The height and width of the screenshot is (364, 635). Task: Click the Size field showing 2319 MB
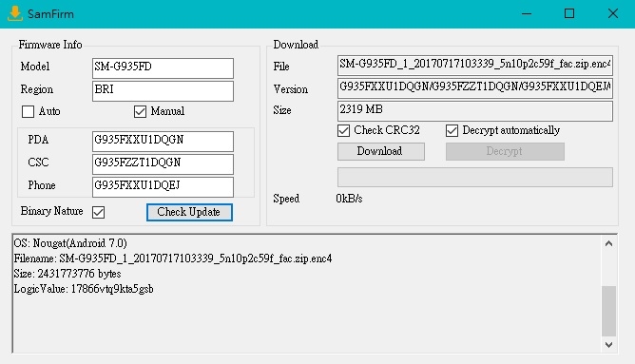tap(475, 111)
